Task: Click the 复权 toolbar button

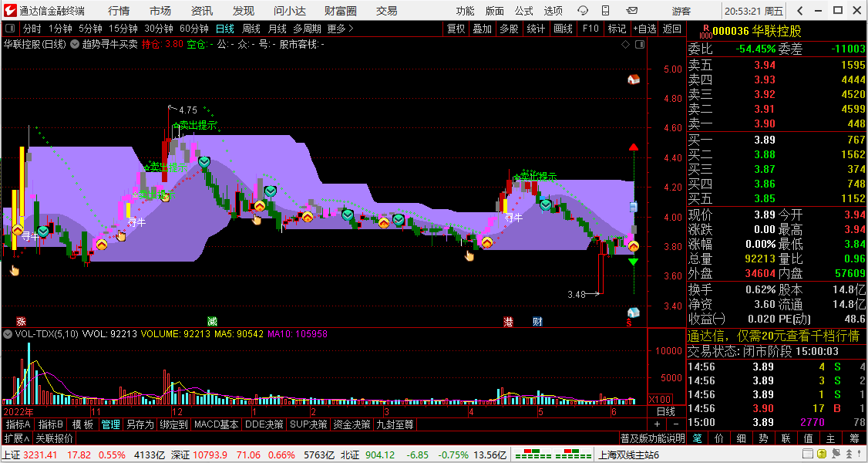Action: (x=456, y=29)
